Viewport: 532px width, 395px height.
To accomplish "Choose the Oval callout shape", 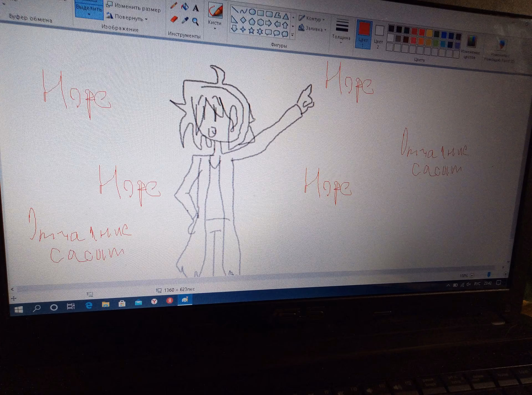I will click(277, 33).
